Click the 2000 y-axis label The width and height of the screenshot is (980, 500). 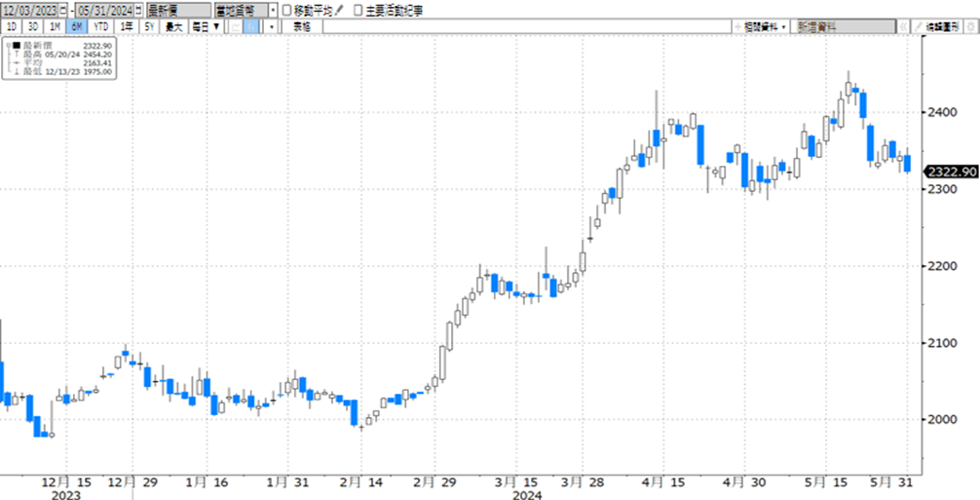click(941, 419)
